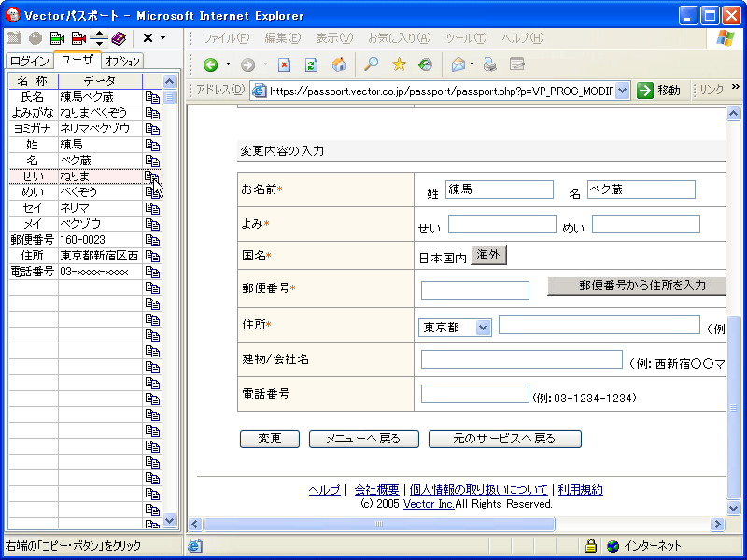Image resolution: width=747 pixels, height=560 pixels.
Task: Expand the リンク toolbar chevron
Action: (x=736, y=87)
